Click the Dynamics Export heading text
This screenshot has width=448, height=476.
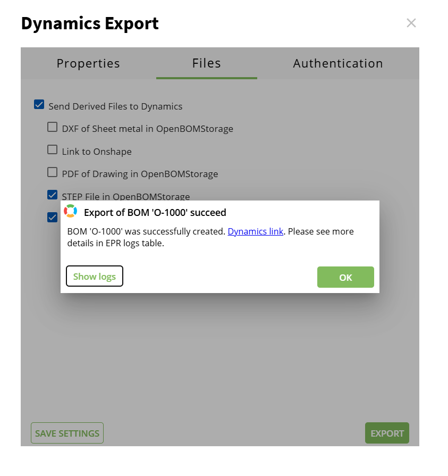(90, 23)
